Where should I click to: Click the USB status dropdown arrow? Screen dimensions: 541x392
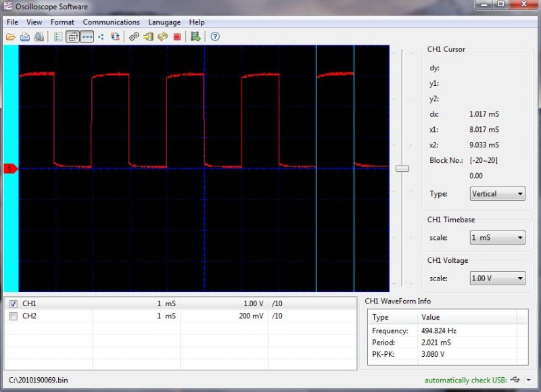tap(529, 380)
